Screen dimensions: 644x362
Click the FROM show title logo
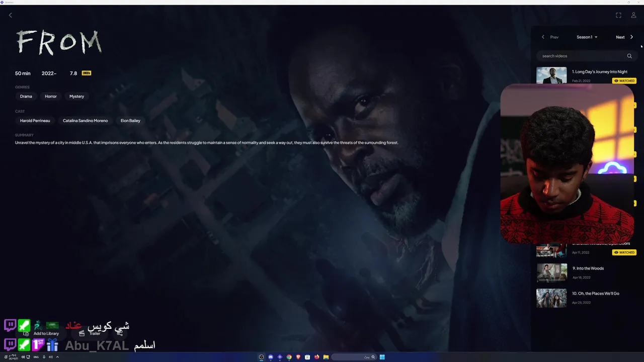click(x=59, y=42)
